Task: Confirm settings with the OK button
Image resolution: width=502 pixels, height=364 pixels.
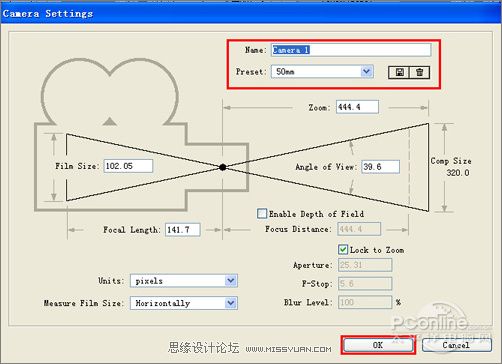Action: 378,345
